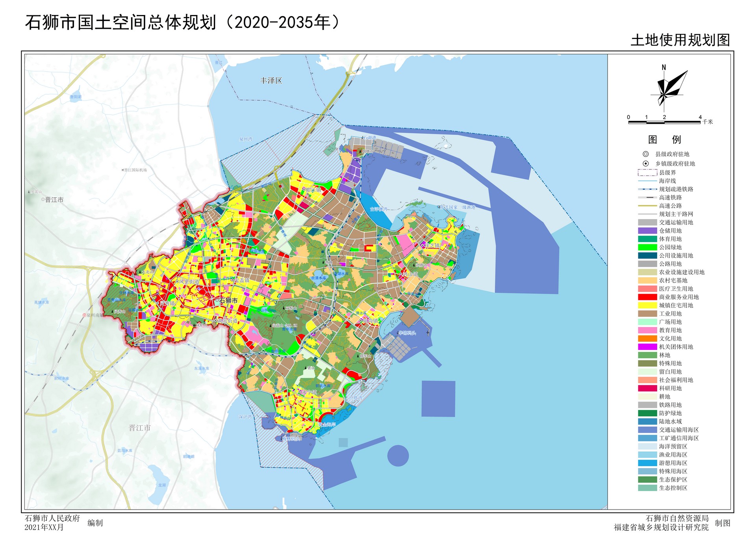Screen dimensions: 756x534
Task: Click the 祥芝镇 town label on map
Action: [432, 245]
